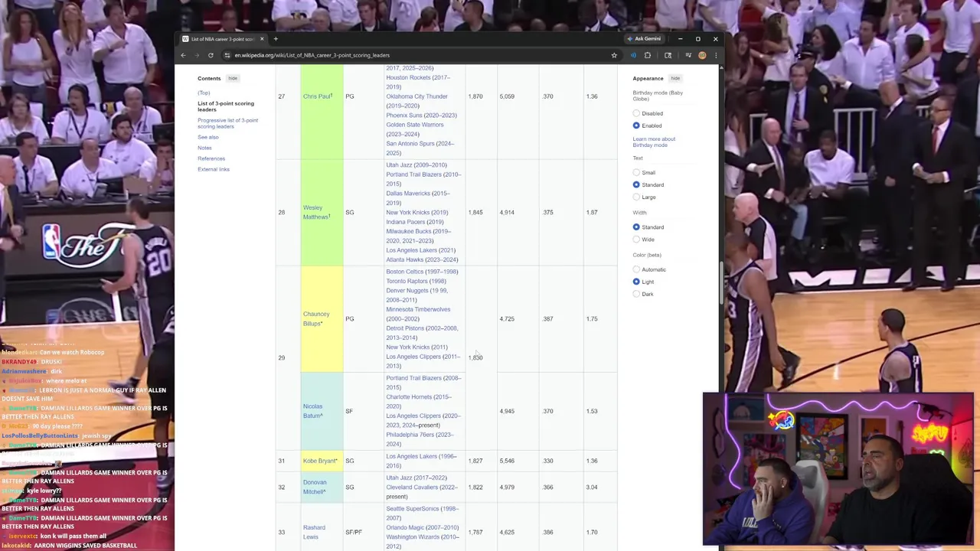Open the Chrome three-dot menu
Image resolution: width=980 pixels, height=551 pixels.
[715, 55]
